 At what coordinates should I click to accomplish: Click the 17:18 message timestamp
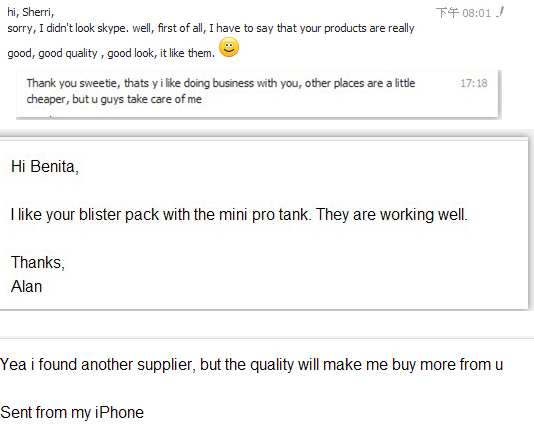(474, 83)
